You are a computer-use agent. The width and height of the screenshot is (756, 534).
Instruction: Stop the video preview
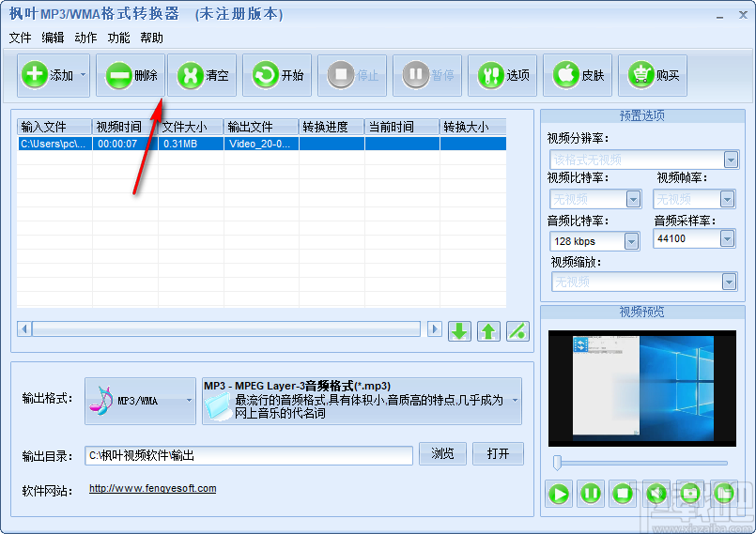coord(623,494)
